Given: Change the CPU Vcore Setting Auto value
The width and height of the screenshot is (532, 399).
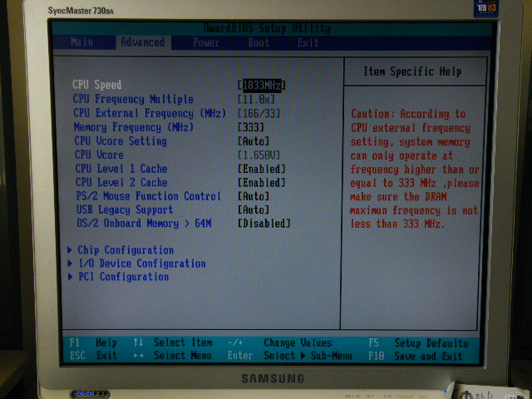Looking at the screenshot, I should 254,141.
